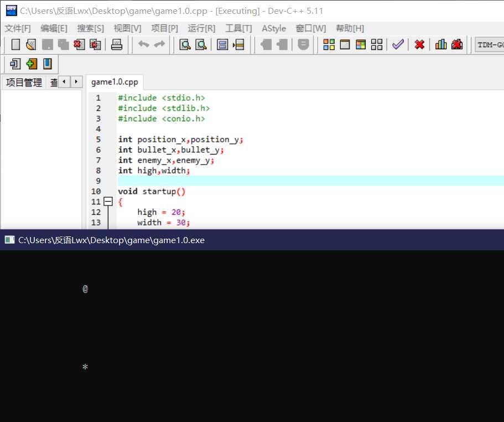Open the AStyle menu

(x=274, y=28)
